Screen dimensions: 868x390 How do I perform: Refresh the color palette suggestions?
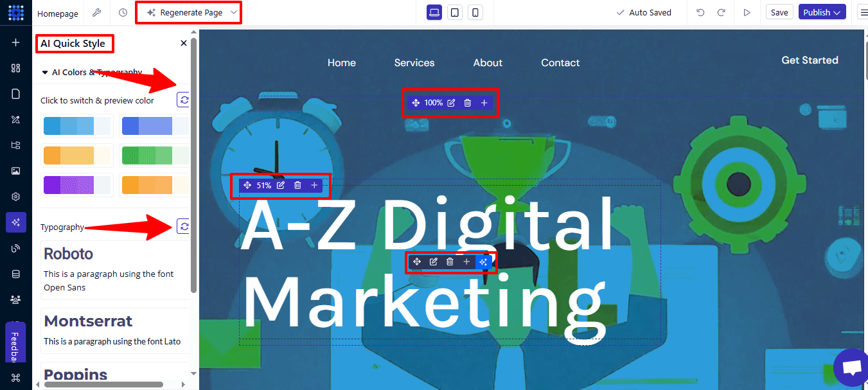(x=184, y=100)
